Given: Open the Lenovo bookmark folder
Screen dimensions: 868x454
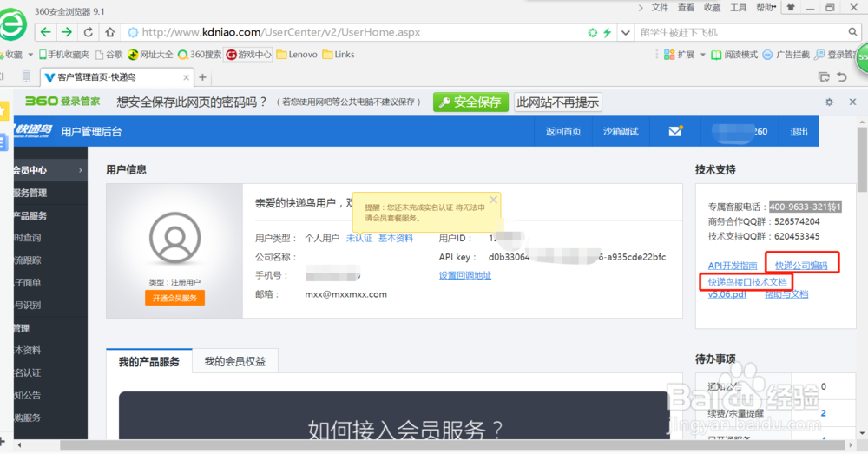Looking at the screenshot, I should pyautogui.click(x=297, y=55).
